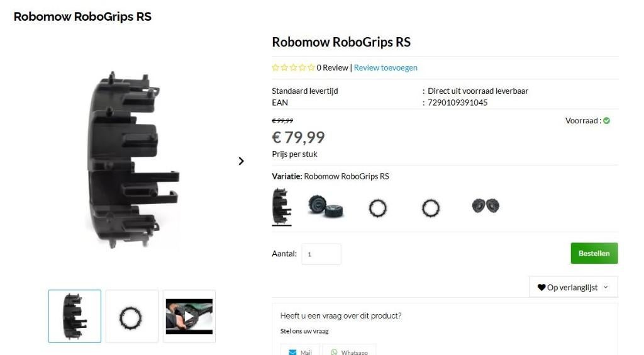The width and height of the screenshot is (644, 355).
Task: Show the ring gallery thumbnail
Action: [131, 317]
